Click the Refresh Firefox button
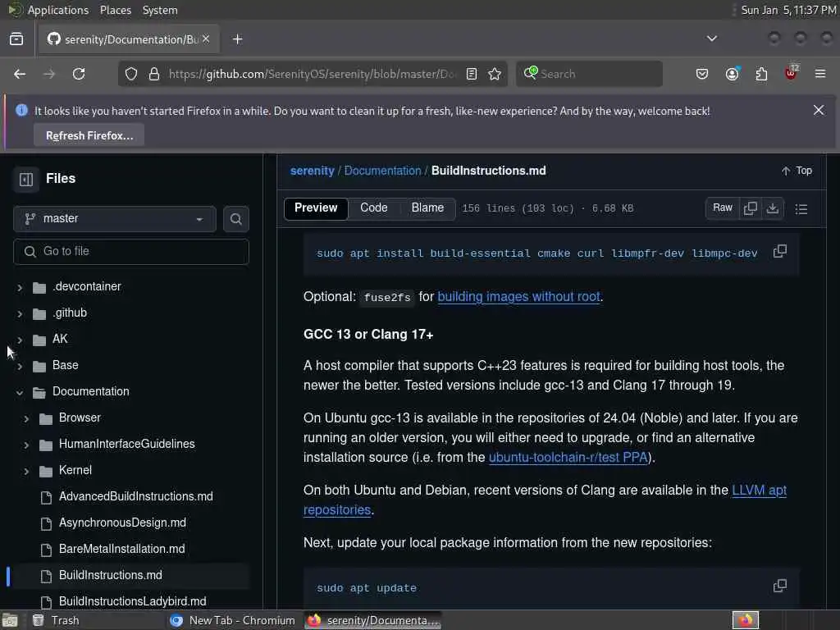This screenshot has width=840, height=630. [x=89, y=135]
